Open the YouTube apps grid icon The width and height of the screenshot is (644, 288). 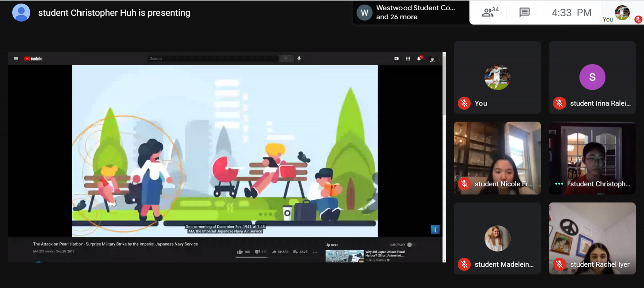408,59
